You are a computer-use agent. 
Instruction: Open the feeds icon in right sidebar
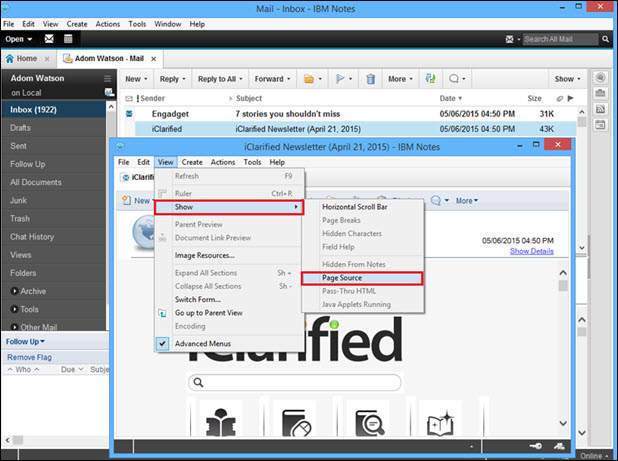600,109
